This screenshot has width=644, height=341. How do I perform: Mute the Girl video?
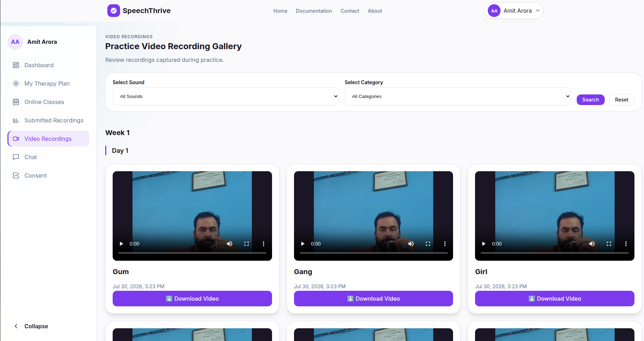point(592,244)
